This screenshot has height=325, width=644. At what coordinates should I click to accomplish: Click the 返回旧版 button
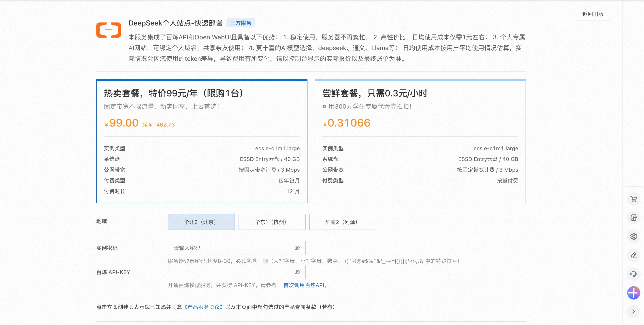593,14
